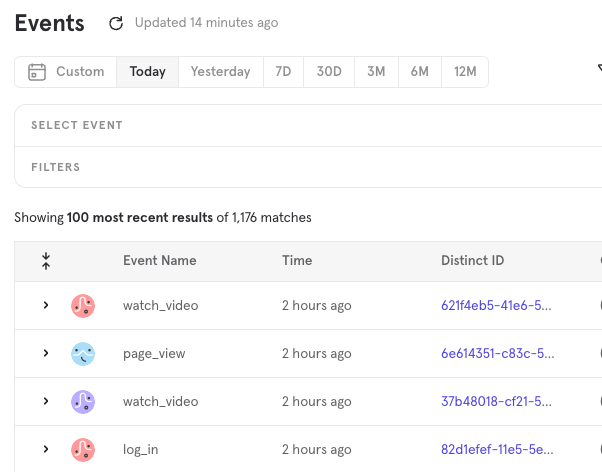
Task: Click the blue avatar icon for page_view event
Action: (83, 354)
